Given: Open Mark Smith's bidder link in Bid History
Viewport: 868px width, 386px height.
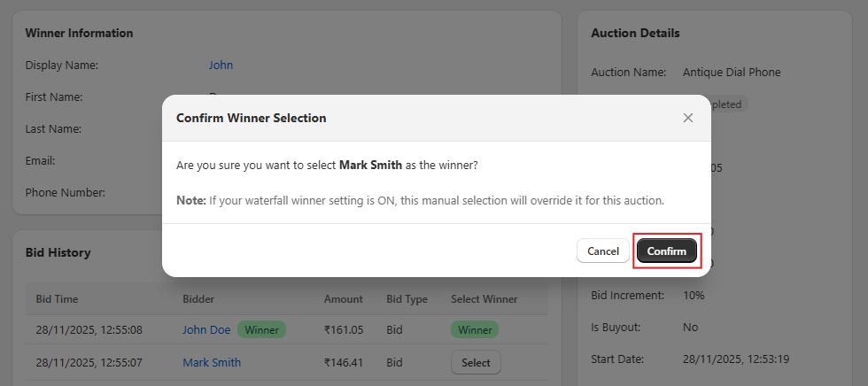Looking at the screenshot, I should [x=212, y=362].
